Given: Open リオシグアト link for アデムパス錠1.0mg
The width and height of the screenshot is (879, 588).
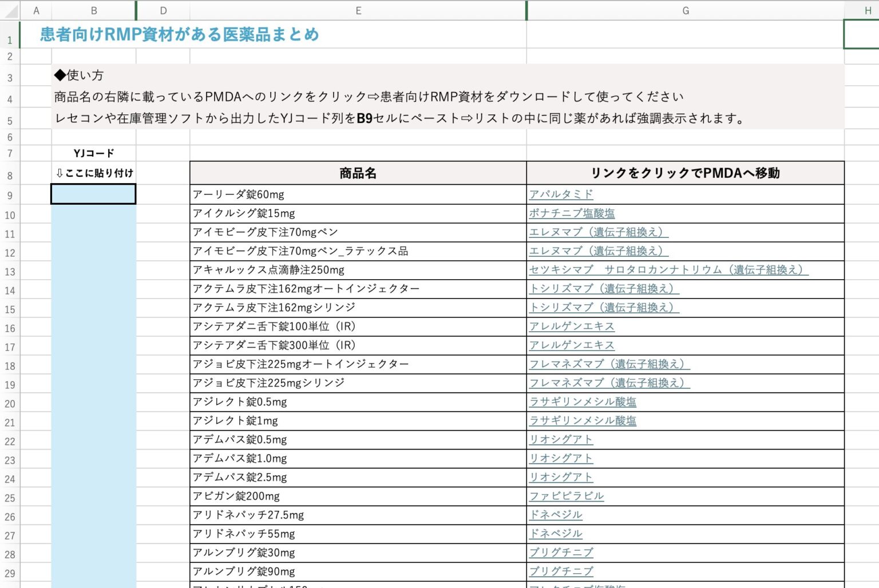Looking at the screenshot, I should [x=561, y=458].
